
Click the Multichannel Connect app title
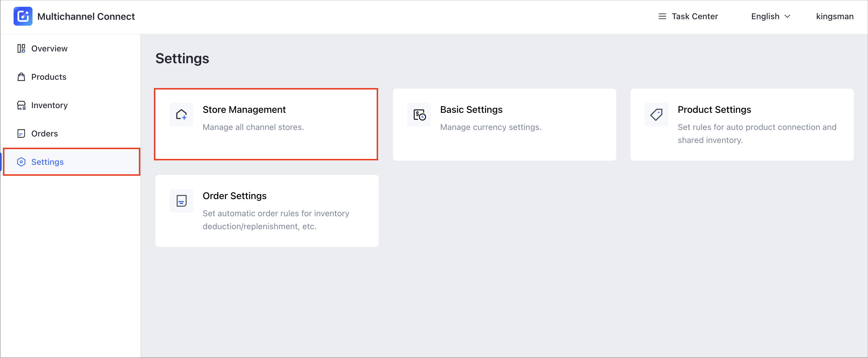86,16
